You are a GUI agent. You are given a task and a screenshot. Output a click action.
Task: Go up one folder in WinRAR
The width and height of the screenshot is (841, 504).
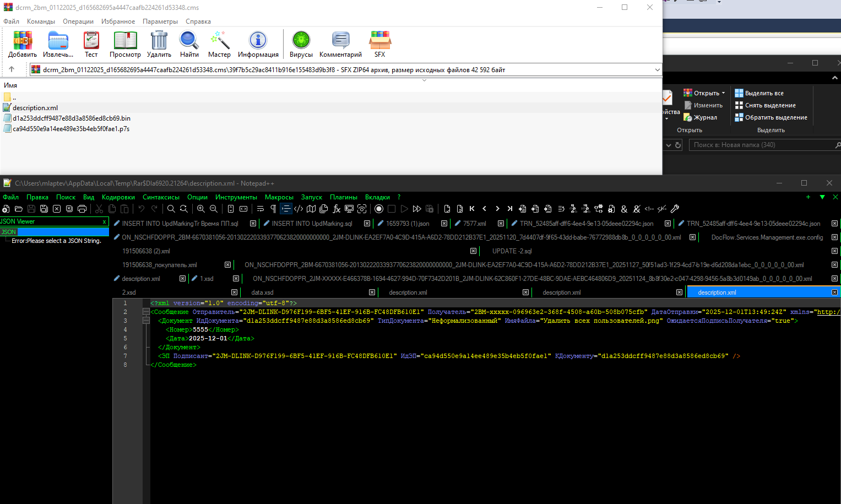click(12, 69)
